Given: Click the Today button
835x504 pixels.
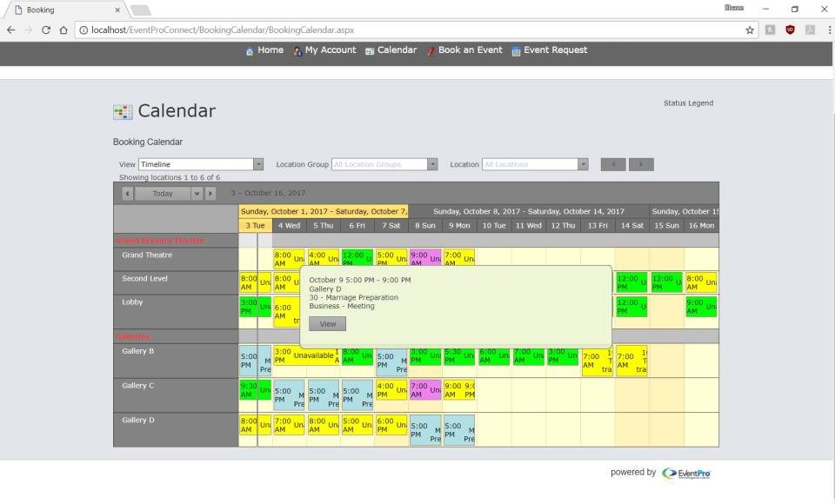Looking at the screenshot, I should tap(163, 194).
